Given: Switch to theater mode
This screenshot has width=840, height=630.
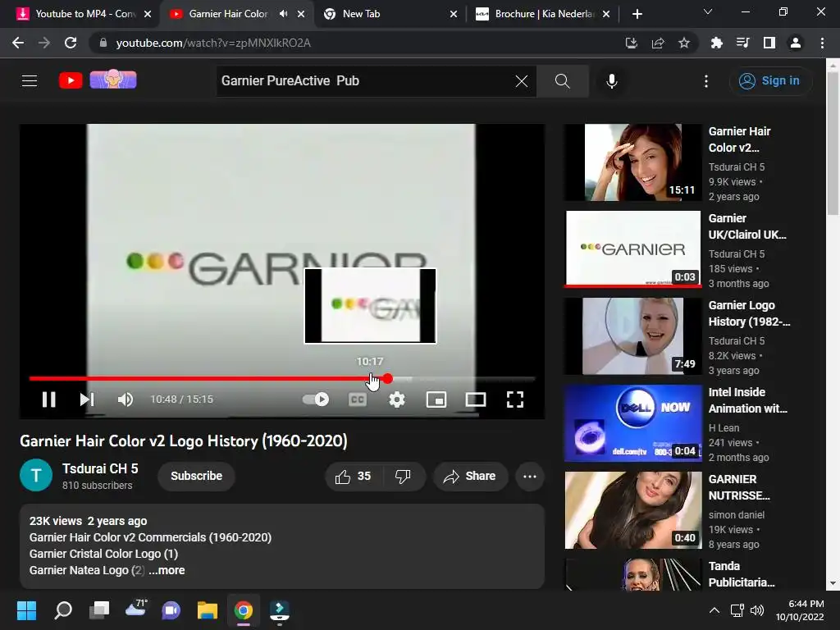Looking at the screenshot, I should (x=476, y=399).
